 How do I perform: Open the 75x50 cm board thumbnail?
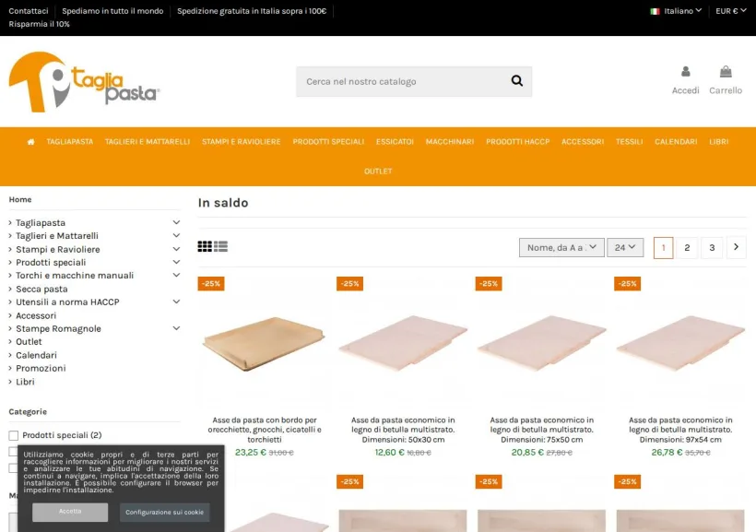[x=542, y=343]
